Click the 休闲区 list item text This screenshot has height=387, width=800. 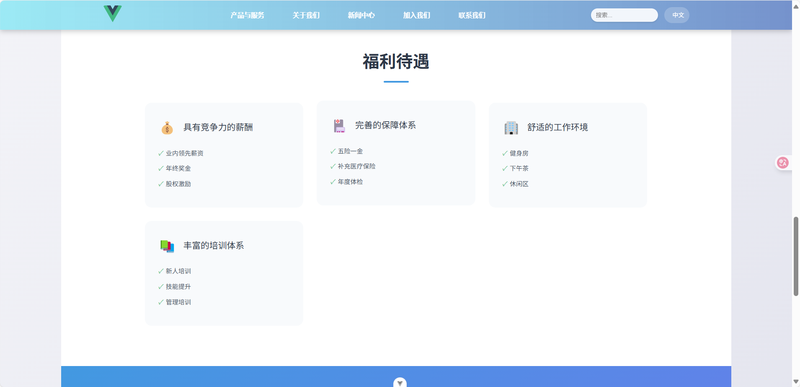(519, 184)
